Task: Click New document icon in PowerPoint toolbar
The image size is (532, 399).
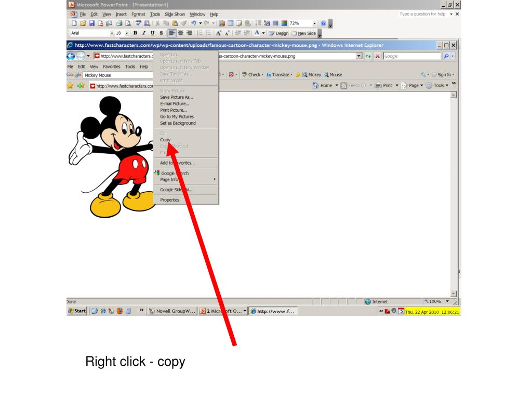Action: point(74,23)
